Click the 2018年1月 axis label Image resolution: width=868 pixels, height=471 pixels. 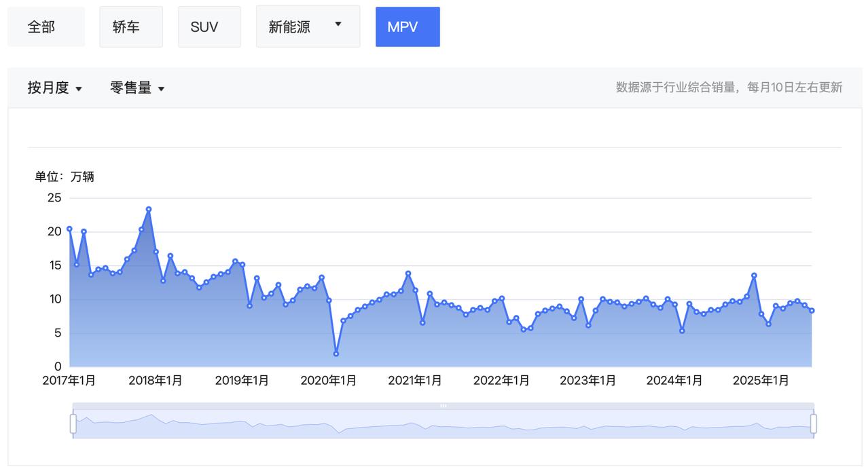point(156,381)
